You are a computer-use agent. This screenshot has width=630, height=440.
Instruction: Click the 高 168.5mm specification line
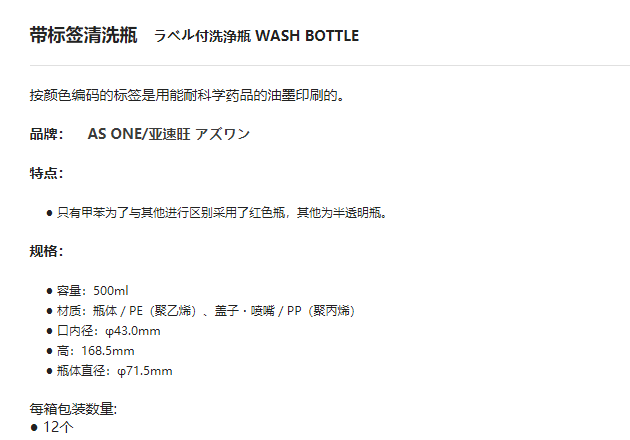(x=96, y=351)
